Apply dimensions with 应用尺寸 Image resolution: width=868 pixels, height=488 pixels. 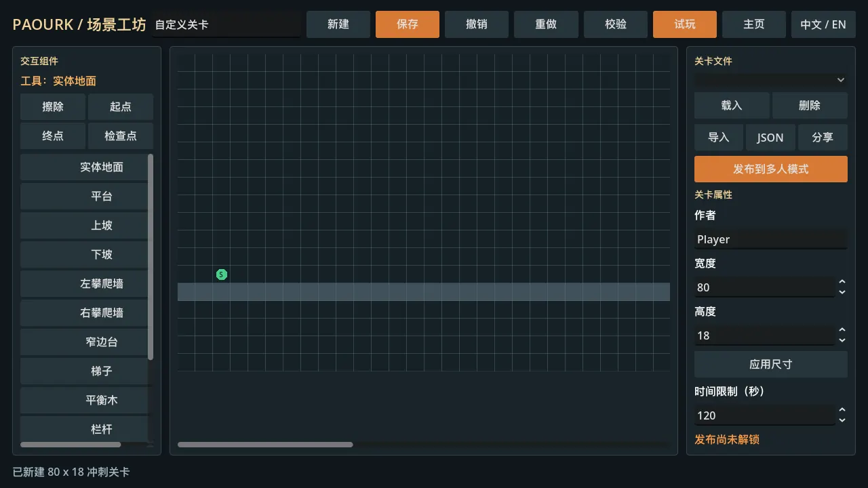coord(771,364)
